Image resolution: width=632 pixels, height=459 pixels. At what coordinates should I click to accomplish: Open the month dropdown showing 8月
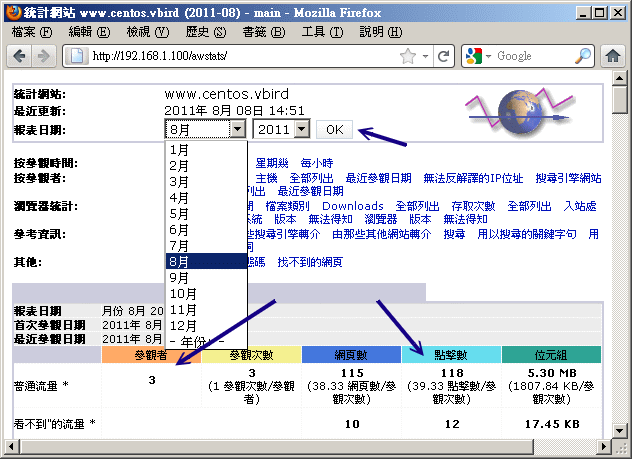[x=205, y=129]
